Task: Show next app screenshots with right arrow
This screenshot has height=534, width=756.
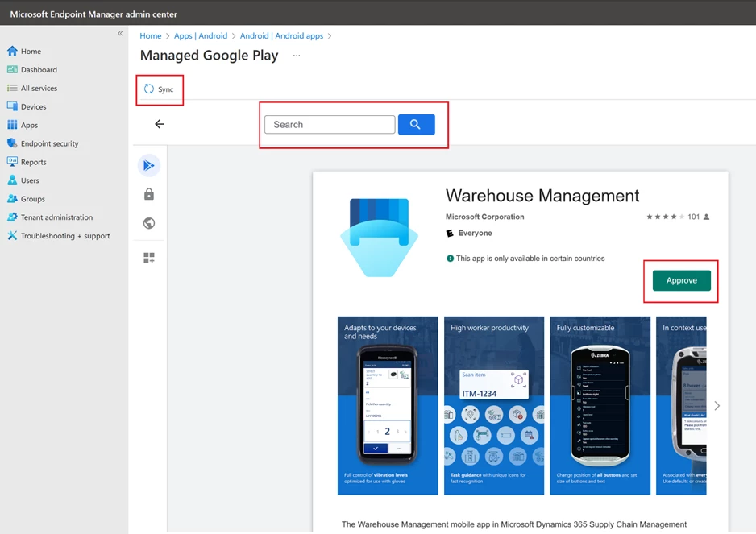Action: pos(717,406)
